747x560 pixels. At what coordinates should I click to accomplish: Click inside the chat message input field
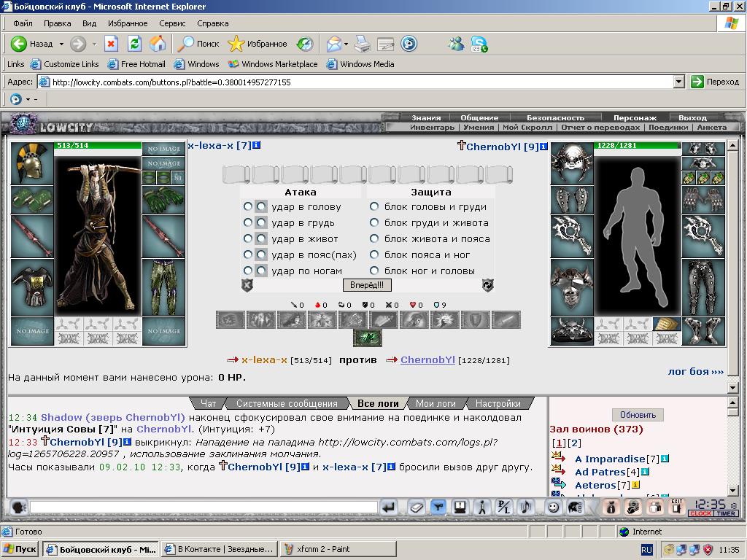[x=204, y=507]
